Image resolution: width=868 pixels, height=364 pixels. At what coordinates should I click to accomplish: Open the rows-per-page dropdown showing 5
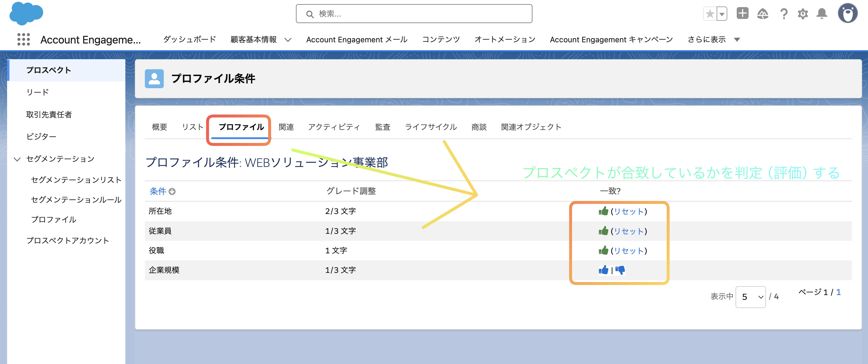tap(750, 297)
